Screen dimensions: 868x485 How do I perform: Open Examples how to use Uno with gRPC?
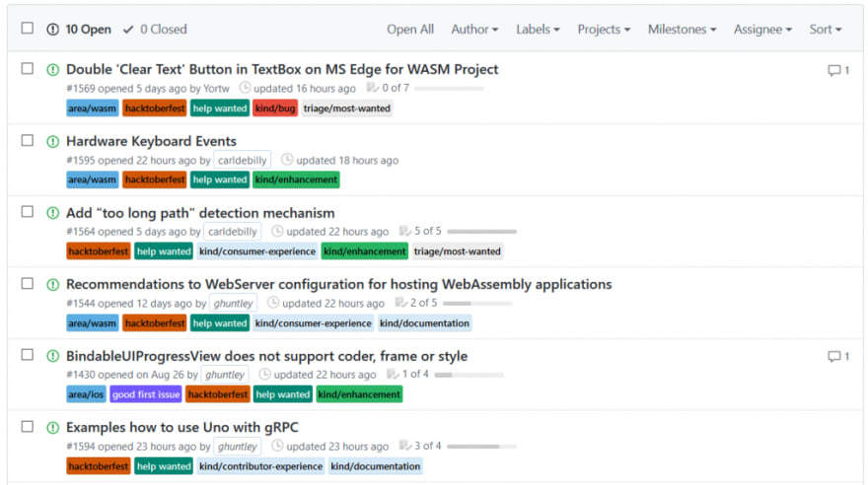pyautogui.click(x=182, y=428)
